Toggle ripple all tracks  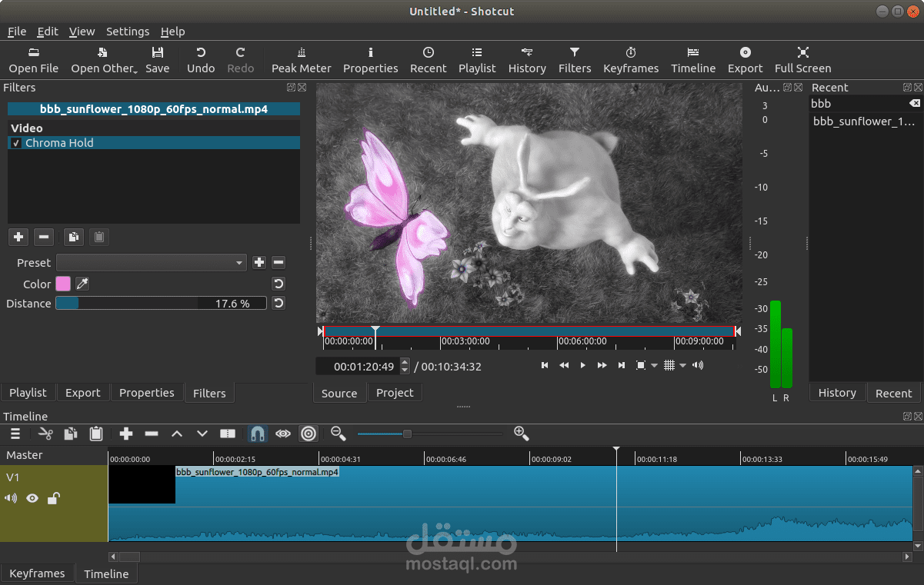(x=309, y=434)
